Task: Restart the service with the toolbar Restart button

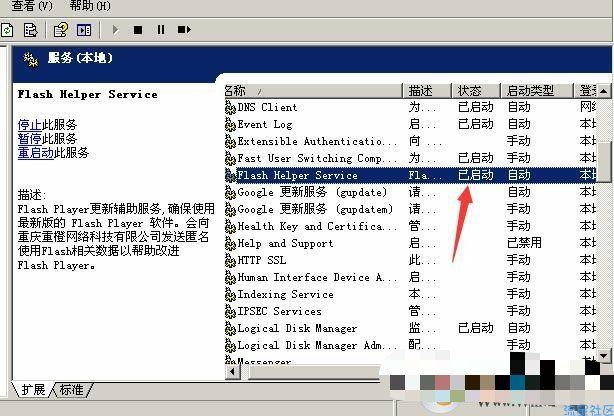Action: [x=184, y=30]
